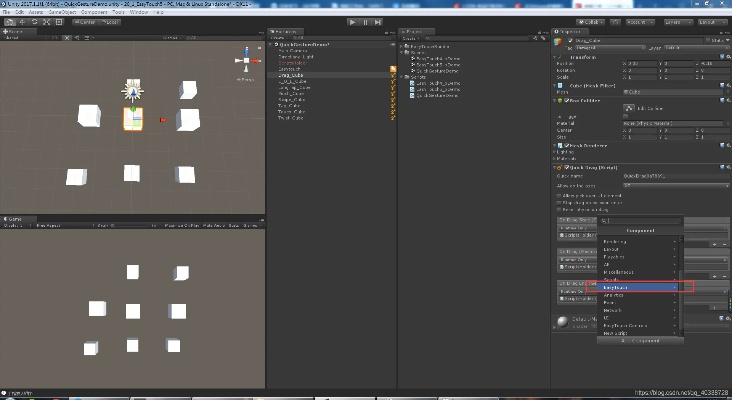Image resolution: width=732 pixels, height=400 pixels.
Task: Click the Step frame button
Action: click(378, 21)
